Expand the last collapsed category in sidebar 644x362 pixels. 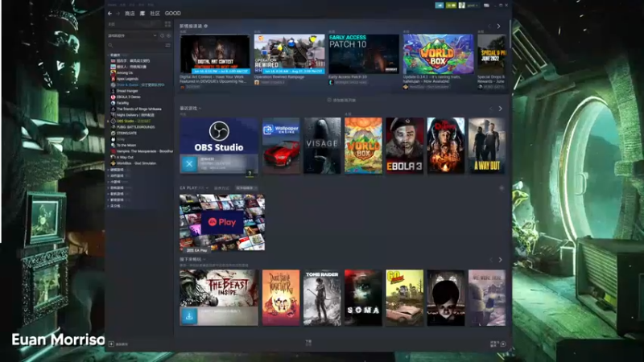pos(109,206)
